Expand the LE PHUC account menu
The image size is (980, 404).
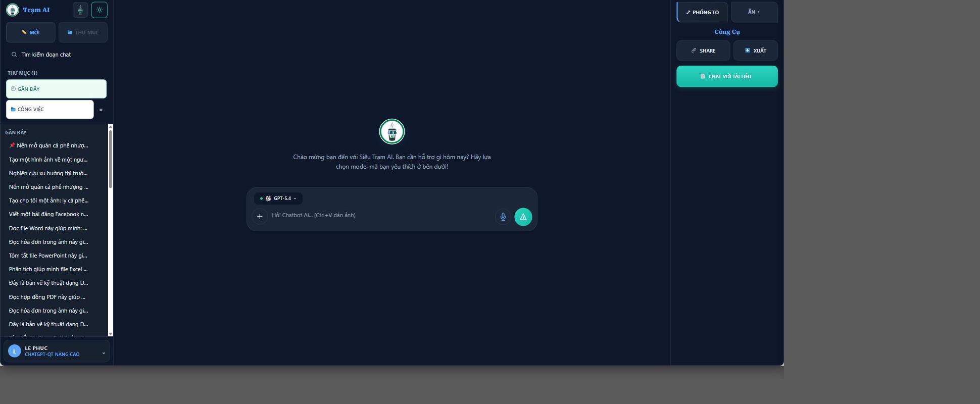tap(57, 351)
